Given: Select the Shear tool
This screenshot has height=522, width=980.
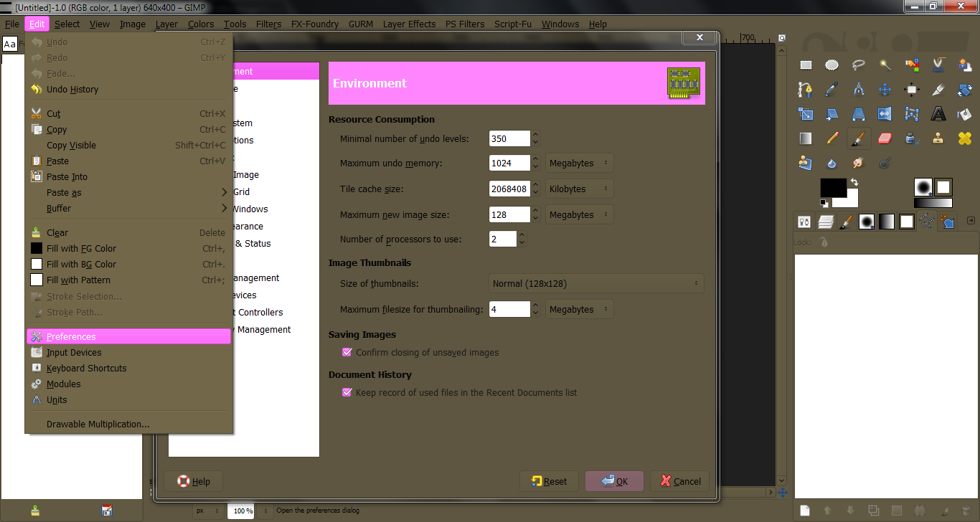Looking at the screenshot, I should click(x=831, y=114).
